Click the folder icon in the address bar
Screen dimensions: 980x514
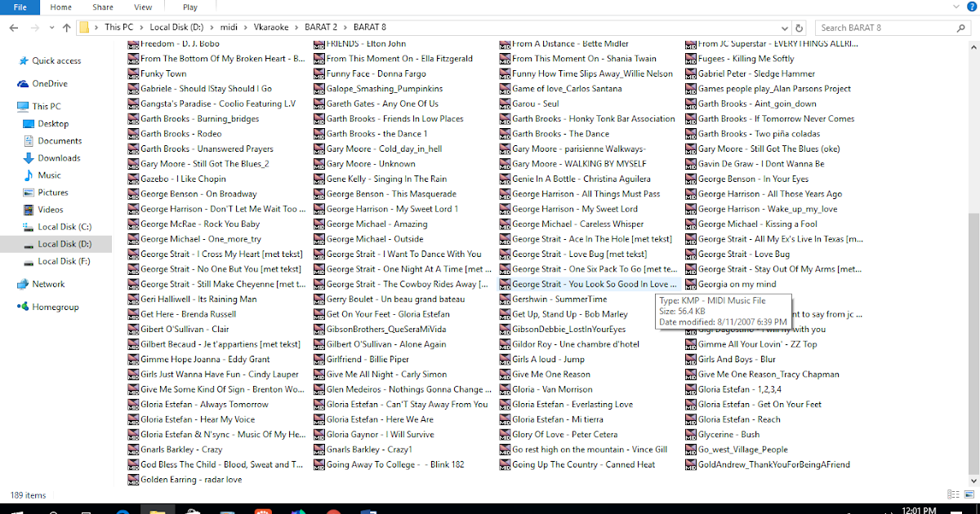[x=84, y=28]
